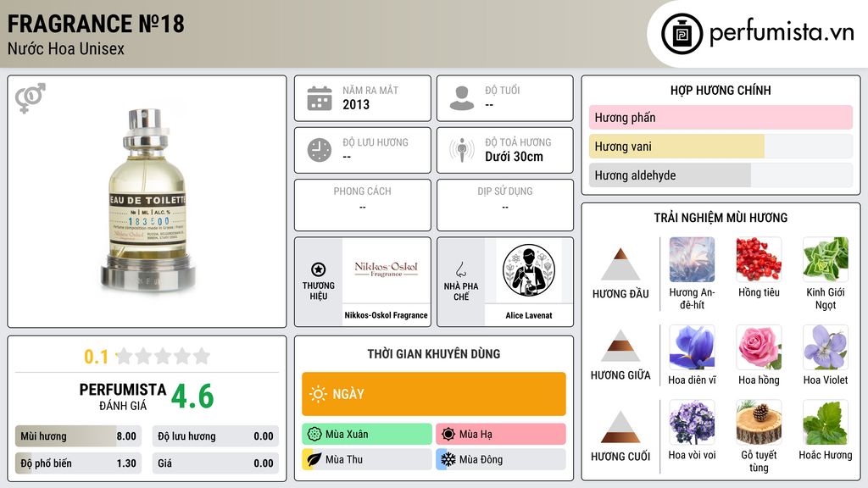Open the Alice Lavenat perfumer link

point(529,315)
